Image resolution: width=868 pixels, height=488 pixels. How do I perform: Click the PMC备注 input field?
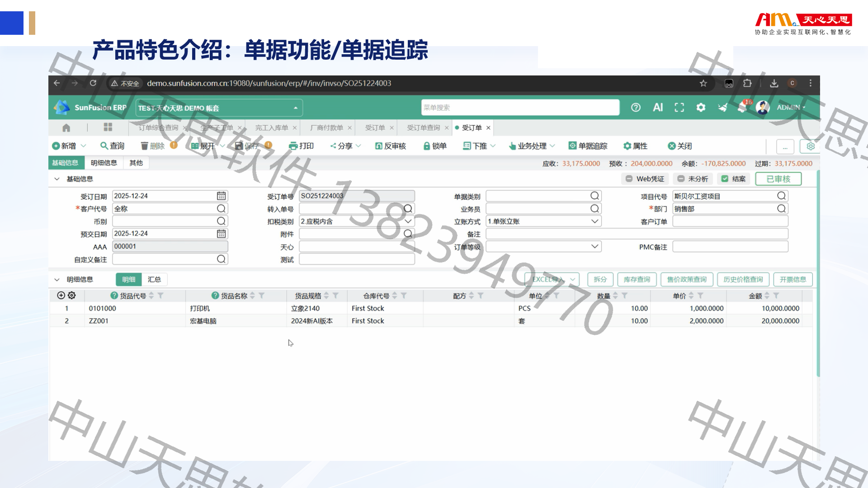pyautogui.click(x=730, y=247)
